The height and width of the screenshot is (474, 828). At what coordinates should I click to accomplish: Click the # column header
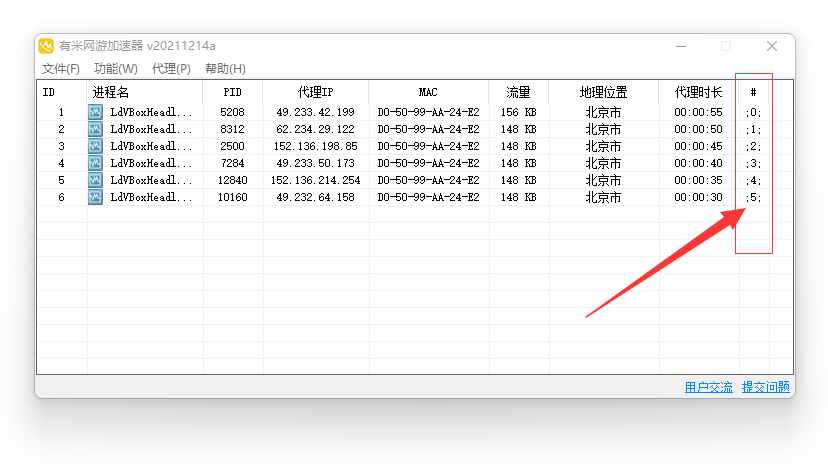pos(754,92)
